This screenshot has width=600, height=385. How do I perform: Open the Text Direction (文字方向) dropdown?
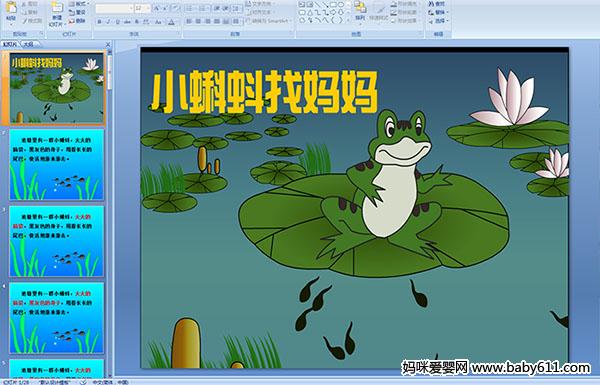point(261,3)
